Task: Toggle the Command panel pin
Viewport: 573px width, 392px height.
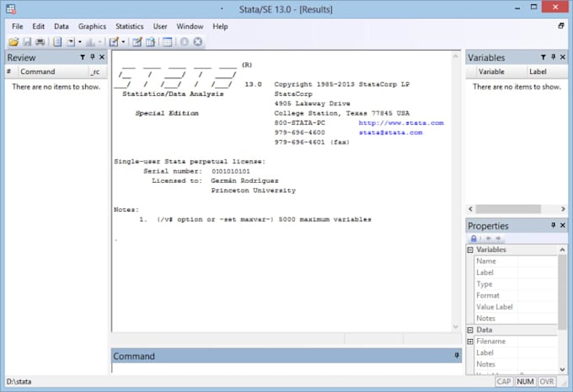Action: (x=457, y=356)
